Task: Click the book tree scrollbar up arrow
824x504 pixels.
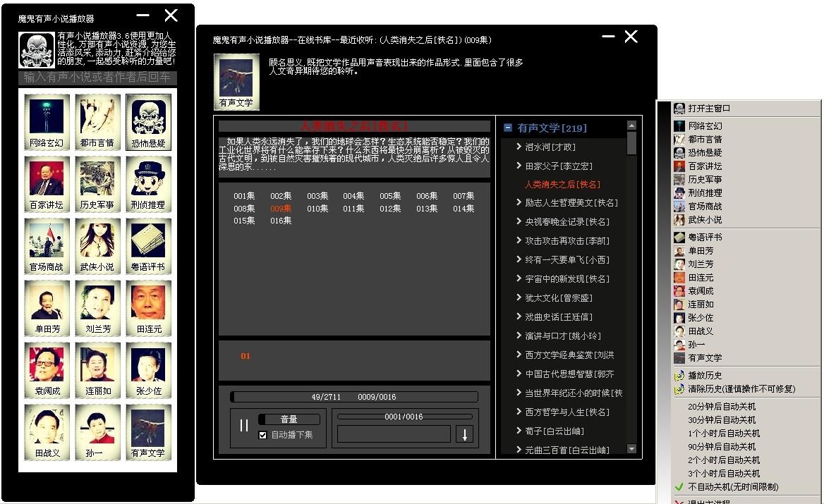Action: [x=631, y=125]
